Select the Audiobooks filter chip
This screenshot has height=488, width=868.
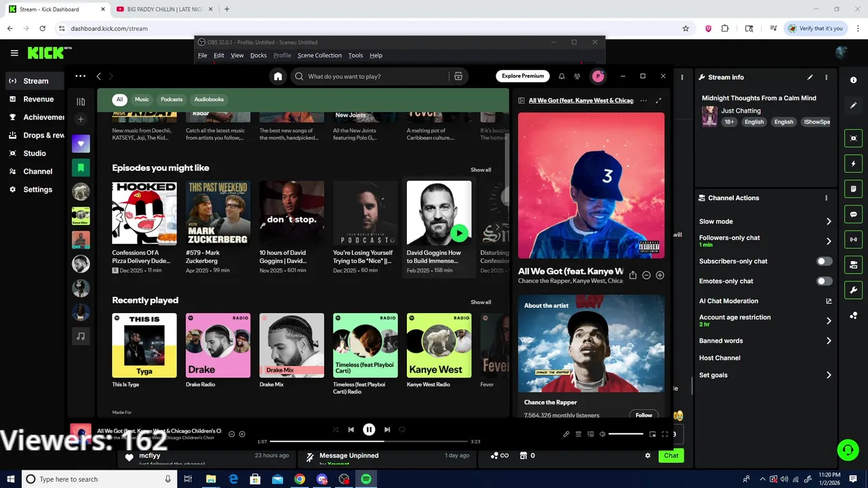coord(209,99)
